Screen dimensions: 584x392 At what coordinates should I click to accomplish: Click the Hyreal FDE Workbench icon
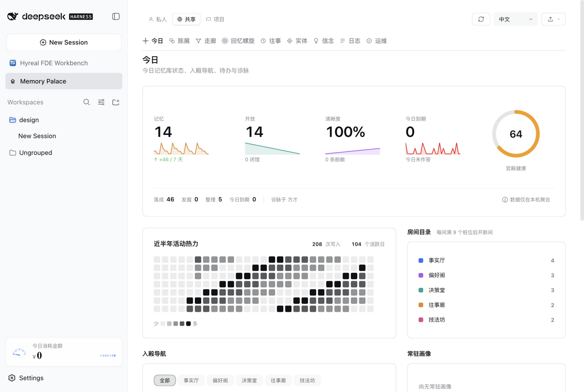pyautogui.click(x=13, y=63)
